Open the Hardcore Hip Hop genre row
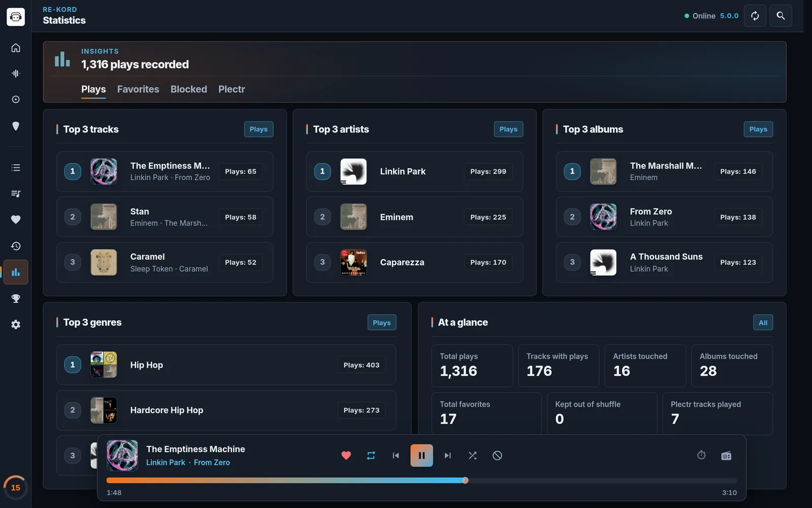 [226, 410]
